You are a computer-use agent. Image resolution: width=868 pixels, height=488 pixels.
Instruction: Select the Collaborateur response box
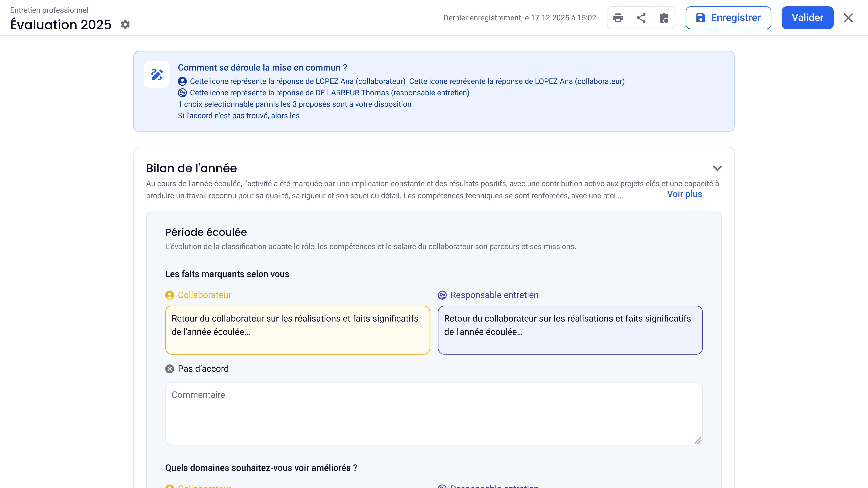point(297,330)
